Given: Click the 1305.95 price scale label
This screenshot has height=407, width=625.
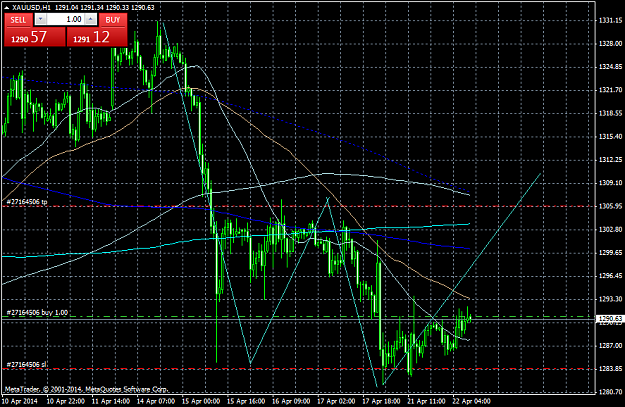Looking at the screenshot, I should (x=611, y=206).
